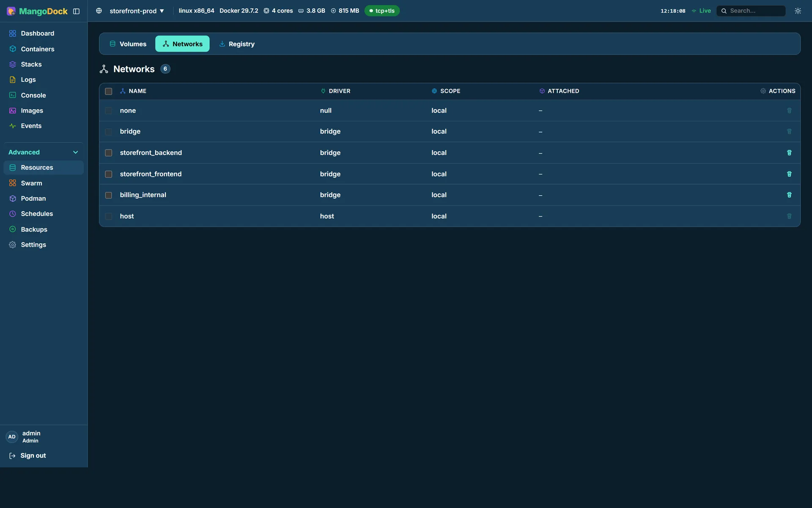The width and height of the screenshot is (812, 508).
Task: Delete the billing_internal network
Action: pos(789,195)
